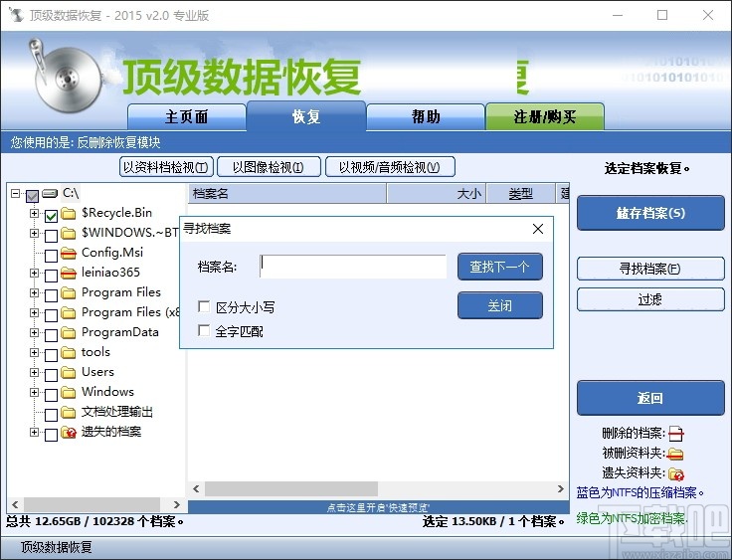
Task: Switch to the 恢复 tab
Action: pyautogui.click(x=306, y=115)
